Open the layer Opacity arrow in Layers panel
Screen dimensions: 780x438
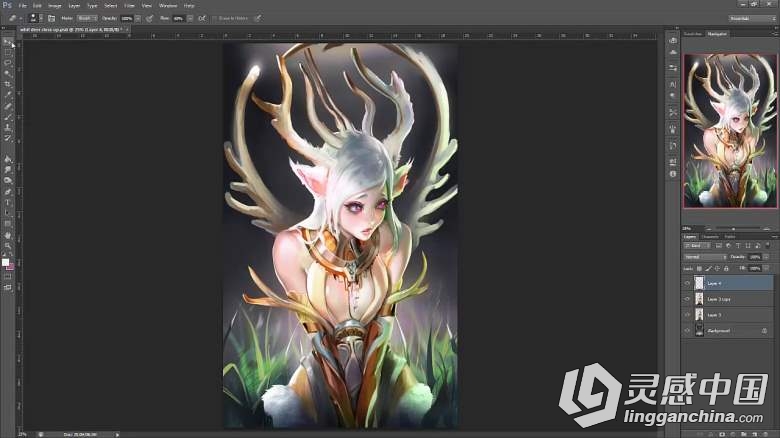pyautogui.click(x=767, y=257)
